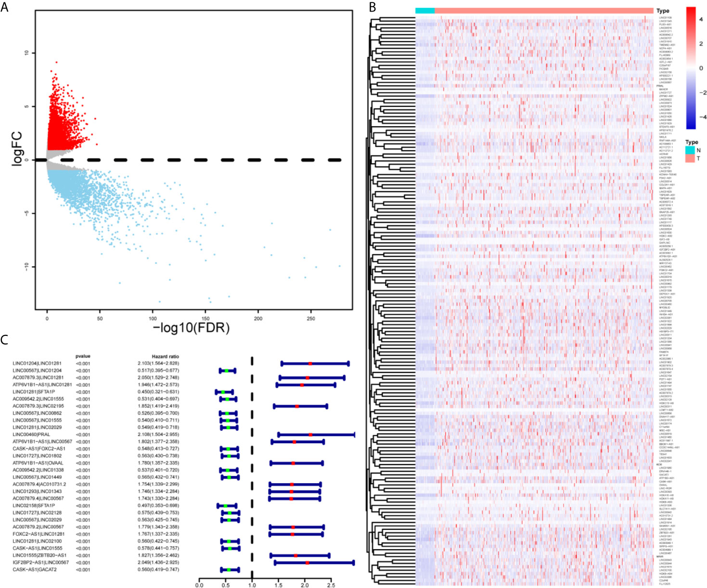707x588 pixels.
Task: Click hazard ratio value 0.450(0.321-0.631)
Action: coord(158,392)
